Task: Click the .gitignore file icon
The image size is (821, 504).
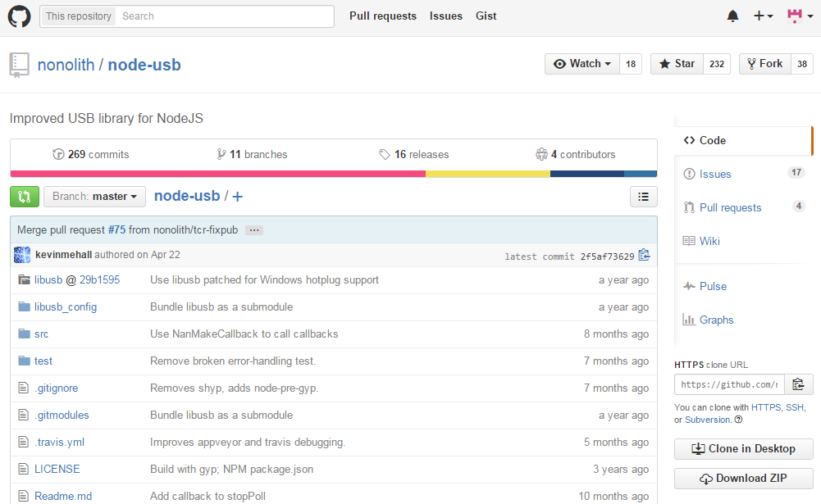Action: (x=23, y=388)
